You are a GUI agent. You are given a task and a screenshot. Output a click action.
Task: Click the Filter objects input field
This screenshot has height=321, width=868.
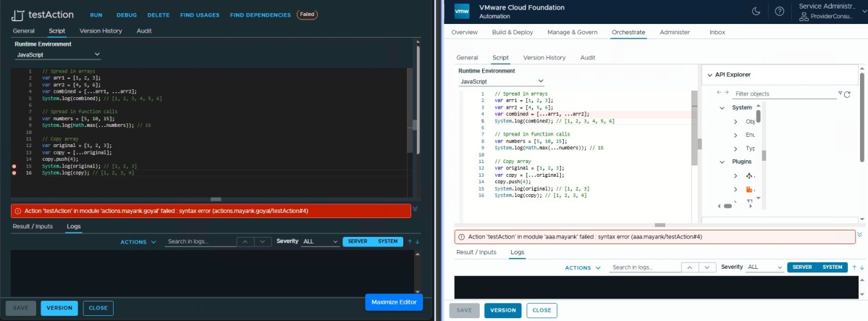pyautogui.click(x=785, y=93)
